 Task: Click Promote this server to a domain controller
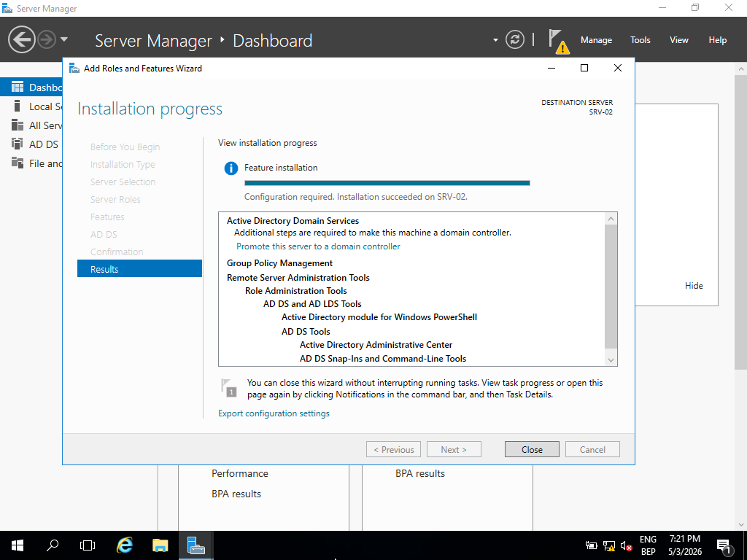[318, 246]
